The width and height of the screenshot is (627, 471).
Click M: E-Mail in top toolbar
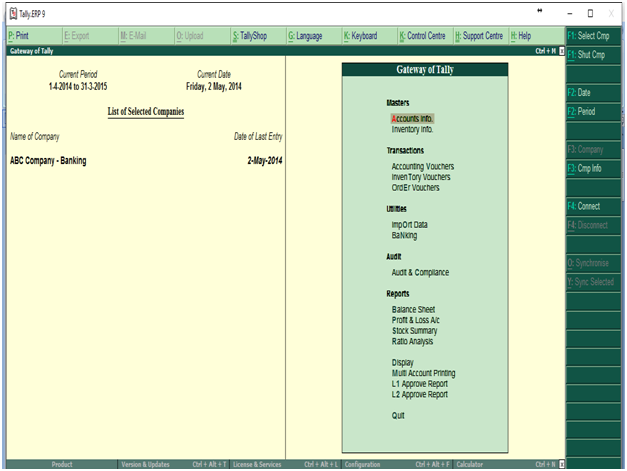(146, 36)
